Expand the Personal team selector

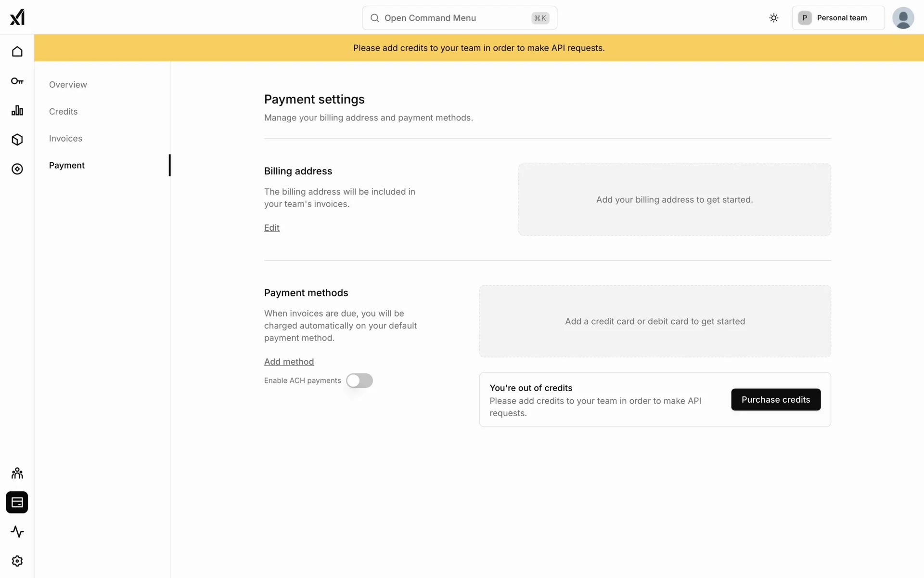point(838,18)
